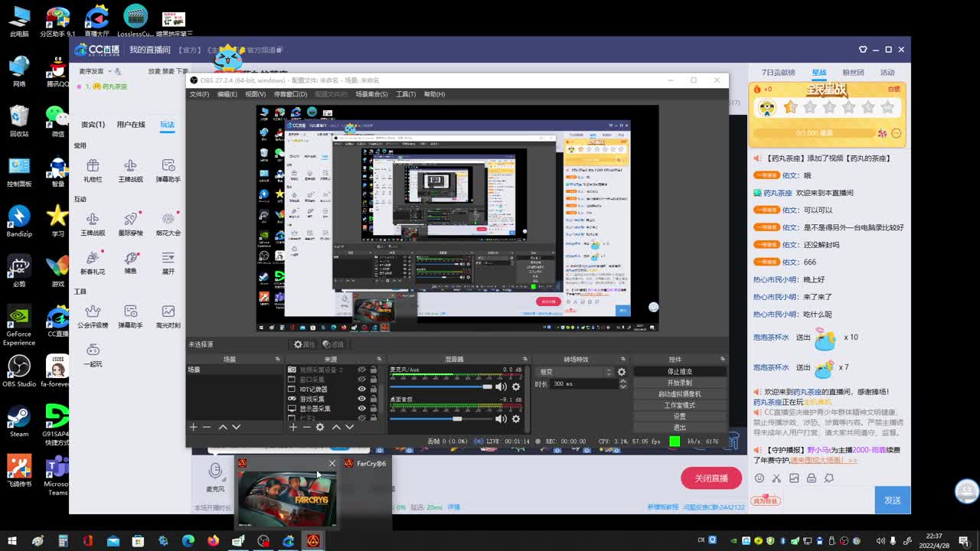Click the add source plus icon

[292, 427]
